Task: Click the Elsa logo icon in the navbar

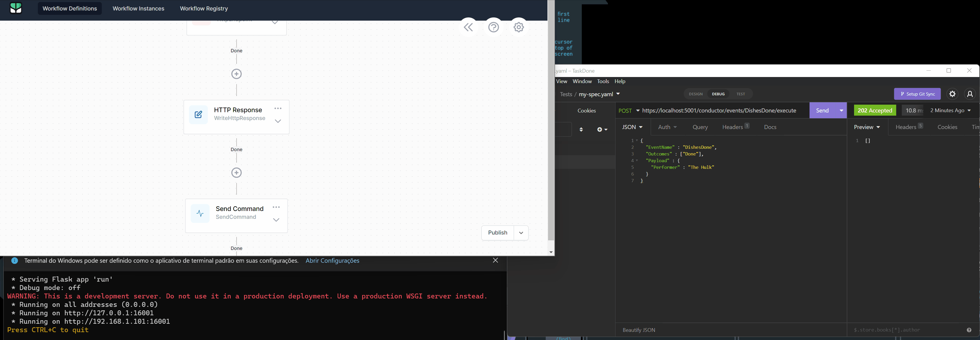Action: 16,8
